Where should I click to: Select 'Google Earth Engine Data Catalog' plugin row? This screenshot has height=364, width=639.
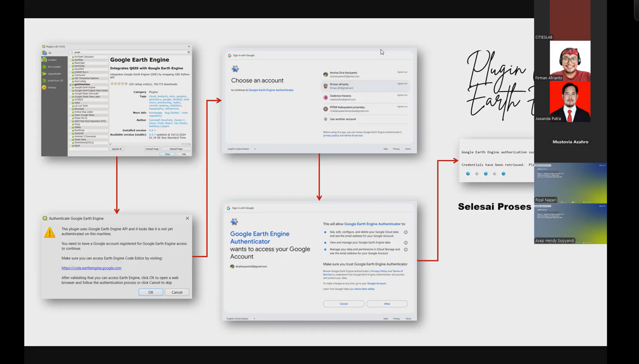tap(89, 90)
